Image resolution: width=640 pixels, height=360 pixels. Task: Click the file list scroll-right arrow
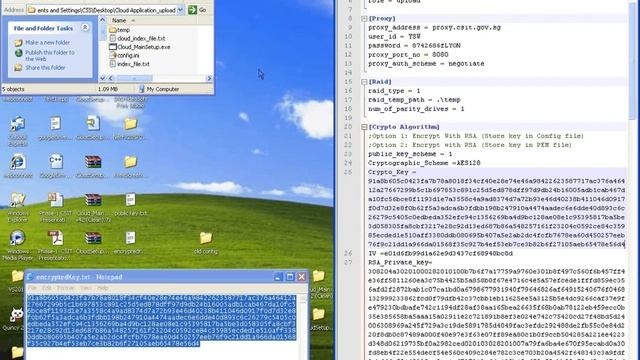click(209, 78)
